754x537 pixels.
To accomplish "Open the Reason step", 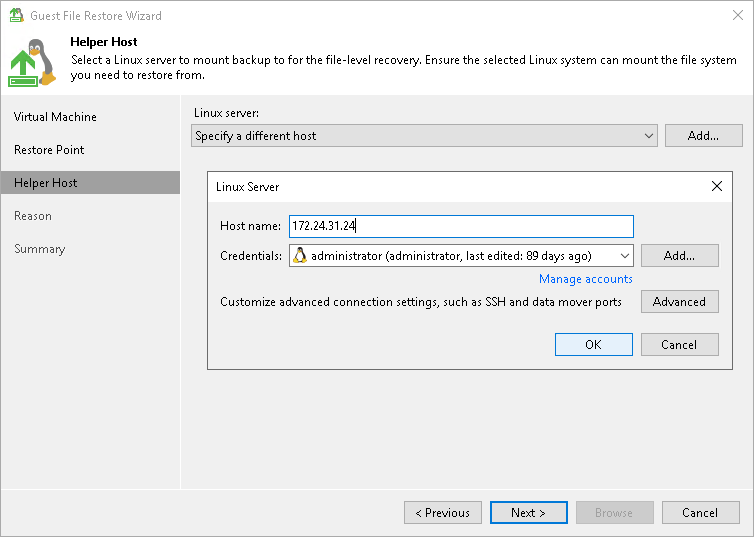I will coord(33,216).
